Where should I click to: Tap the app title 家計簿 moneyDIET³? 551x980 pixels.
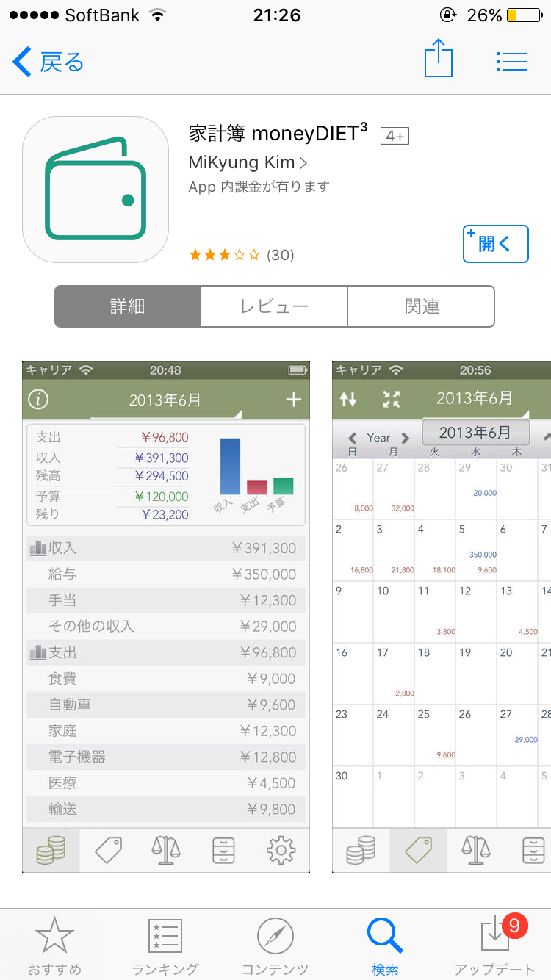point(278,134)
